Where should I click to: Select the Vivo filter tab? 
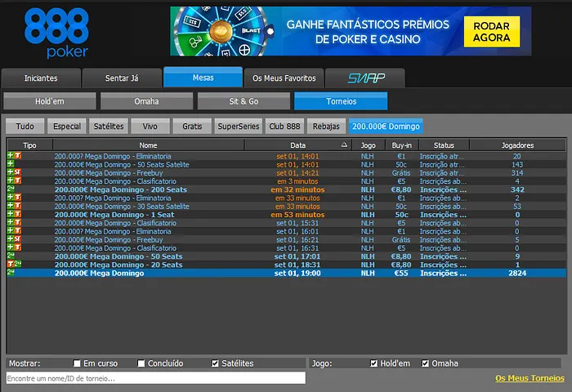click(150, 126)
